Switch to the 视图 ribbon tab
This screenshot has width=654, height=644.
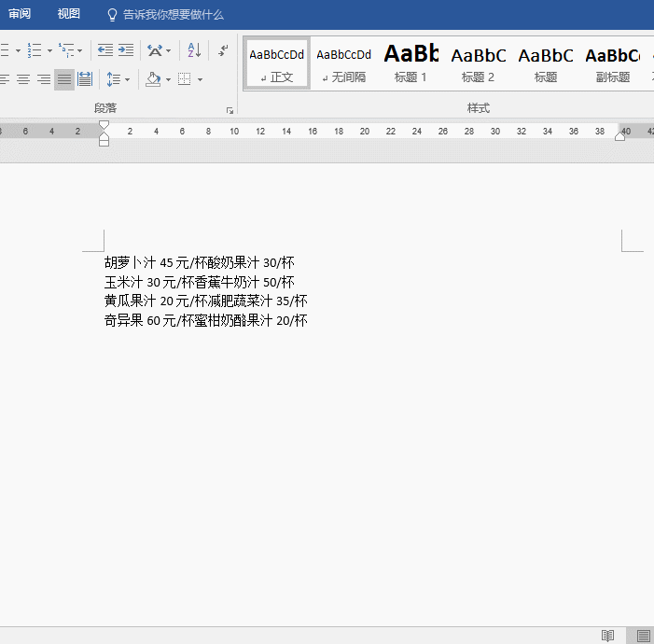[x=68, y=14]
